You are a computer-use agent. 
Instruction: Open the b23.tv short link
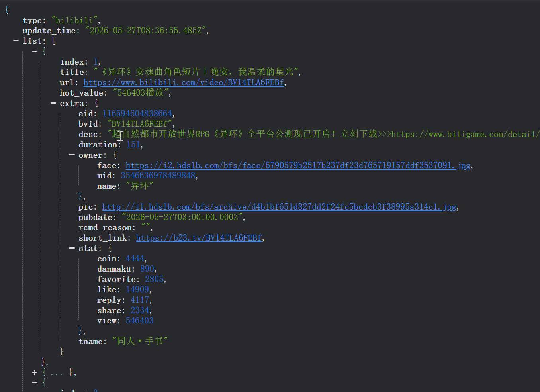coord(199,238)
